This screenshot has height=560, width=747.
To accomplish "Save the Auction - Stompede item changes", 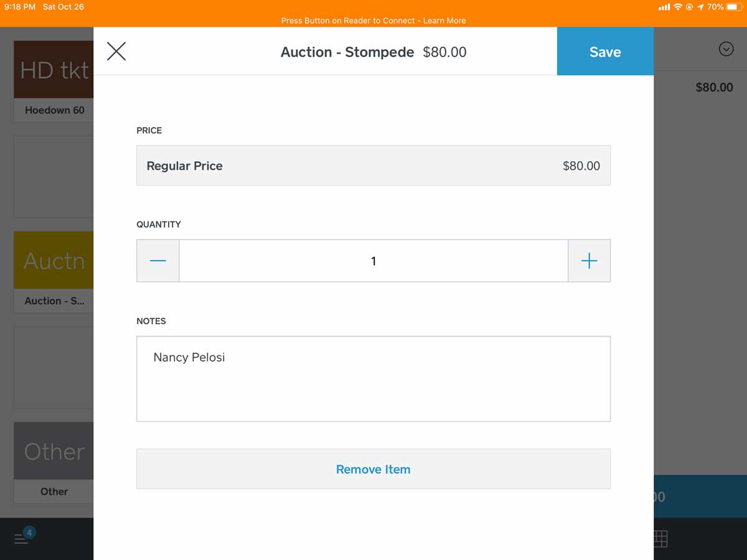I will (x=605, y=52).
